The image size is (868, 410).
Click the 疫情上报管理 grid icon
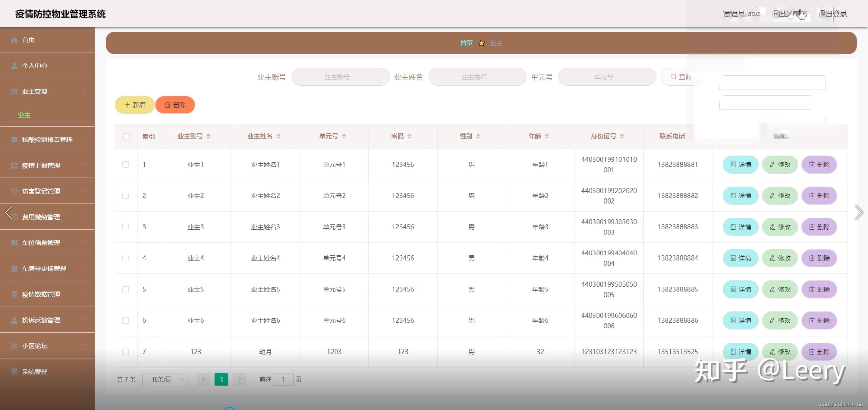tap(14, 165)
